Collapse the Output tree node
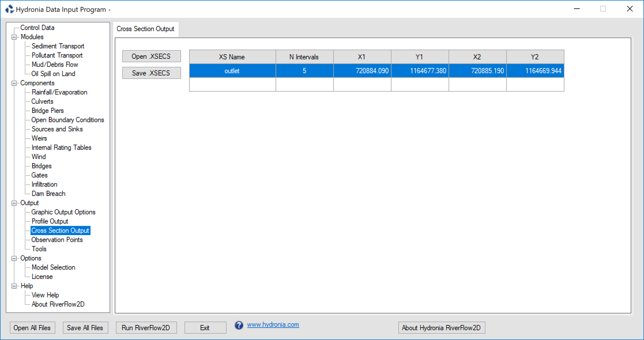The width and height of the screenshot is (644, 340). 14,203
